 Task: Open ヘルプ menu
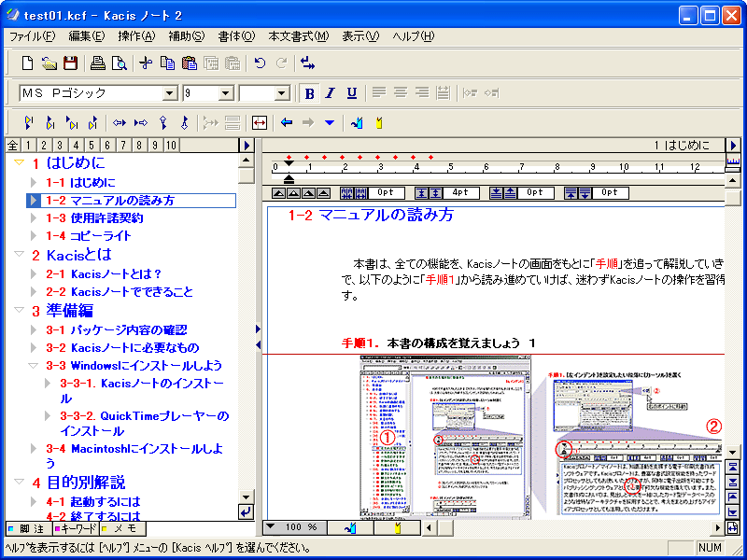coord(414,36)
